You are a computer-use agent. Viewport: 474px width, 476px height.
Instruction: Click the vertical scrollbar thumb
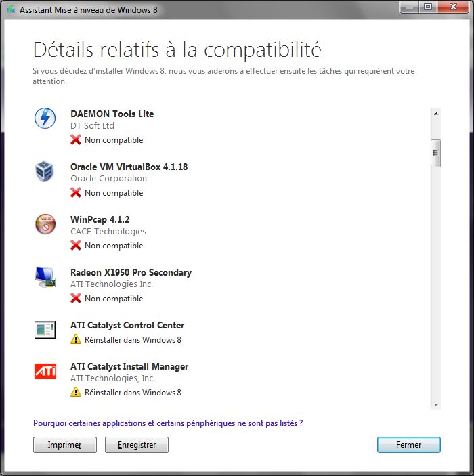point(435,153)
